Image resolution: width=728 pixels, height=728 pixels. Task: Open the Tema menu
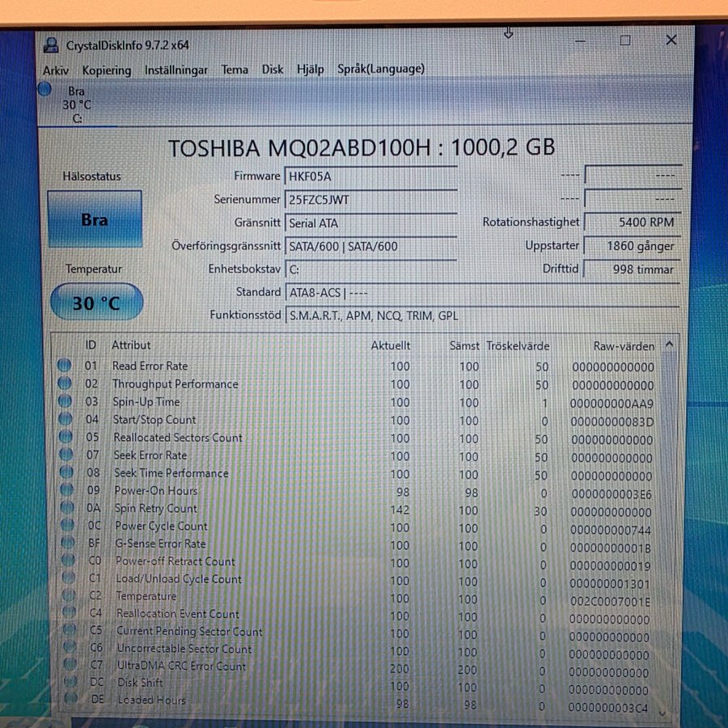pos(235,70)
